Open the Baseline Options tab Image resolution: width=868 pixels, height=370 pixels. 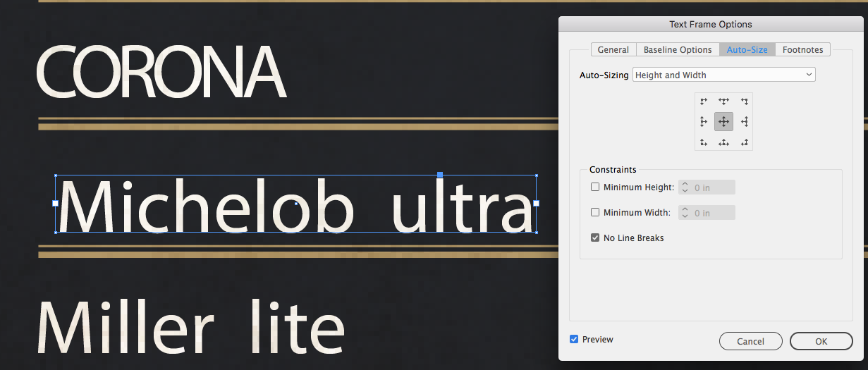pyautogui.click(x=677, y=50)
